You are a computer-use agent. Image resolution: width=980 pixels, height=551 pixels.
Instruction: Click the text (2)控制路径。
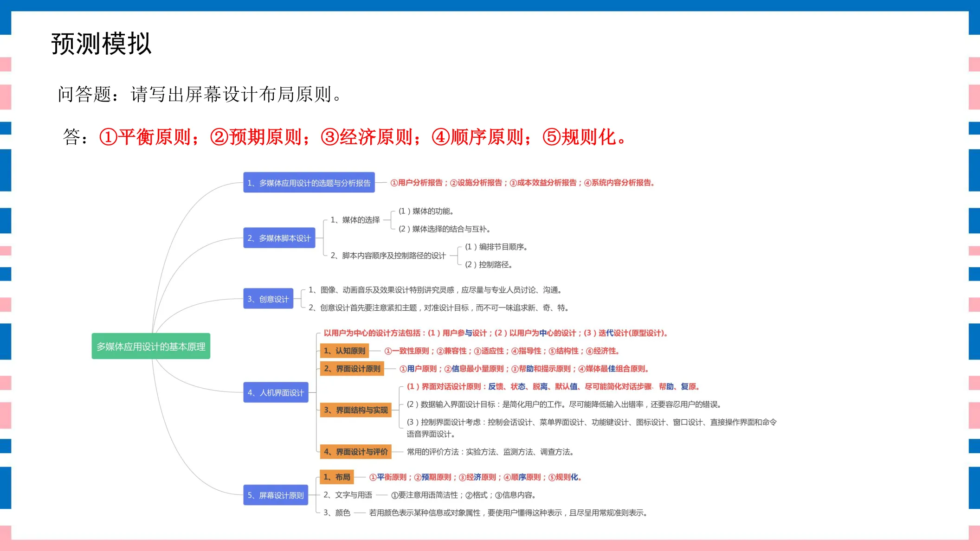489,264
